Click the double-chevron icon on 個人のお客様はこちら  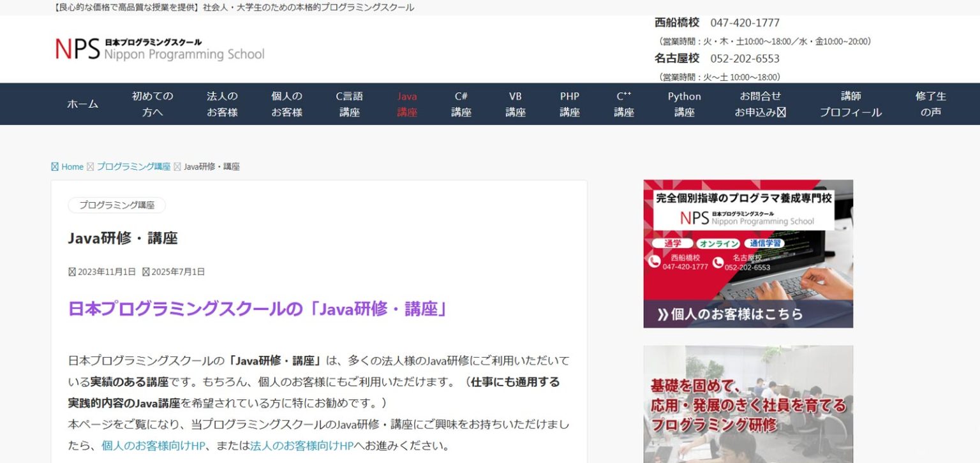tap(664, 314)
